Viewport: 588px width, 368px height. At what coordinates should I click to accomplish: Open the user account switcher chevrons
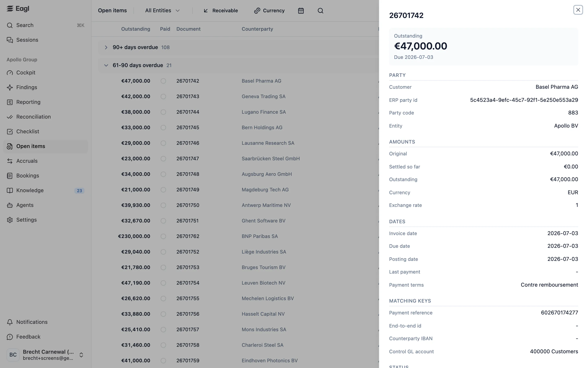tap(81, 355)
